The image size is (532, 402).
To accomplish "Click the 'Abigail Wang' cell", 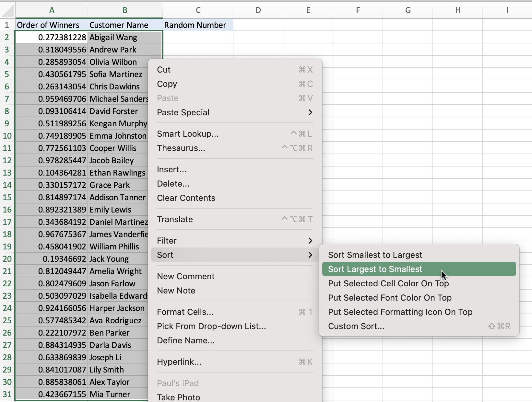I will point(125,37).
